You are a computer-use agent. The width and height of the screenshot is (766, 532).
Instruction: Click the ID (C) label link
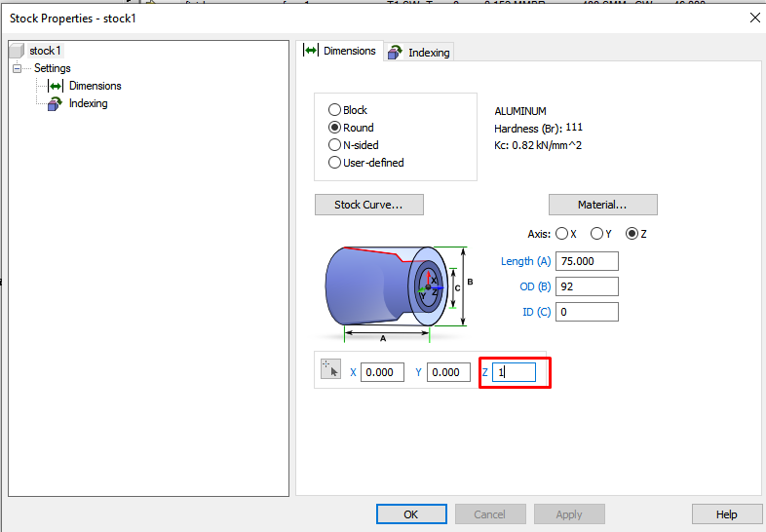point(536,312)
